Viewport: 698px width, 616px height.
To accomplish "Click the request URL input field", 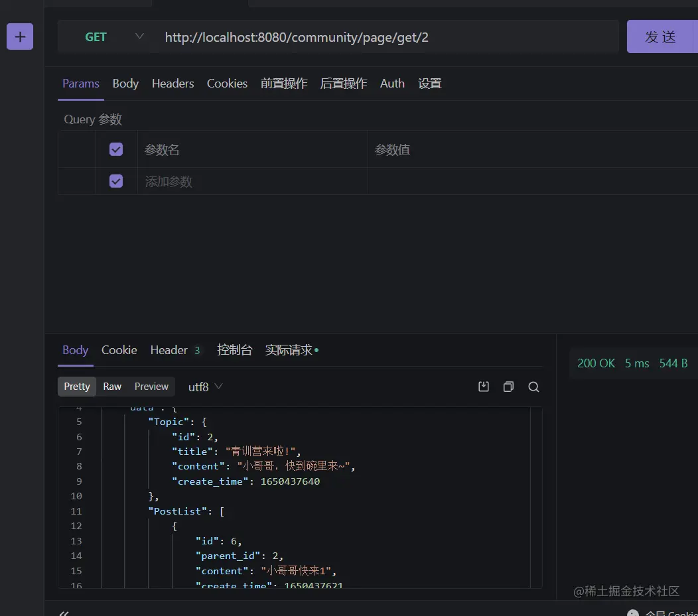I will [389, 37].
